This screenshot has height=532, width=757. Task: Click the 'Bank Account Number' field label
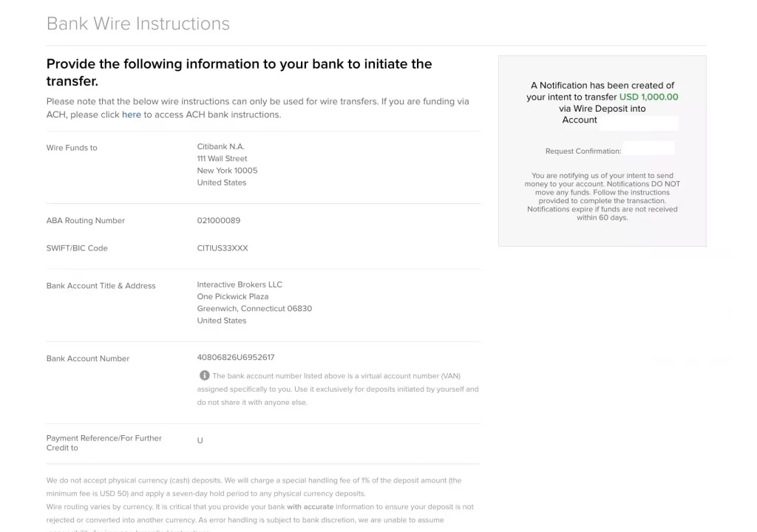click(x=88, y=358)
